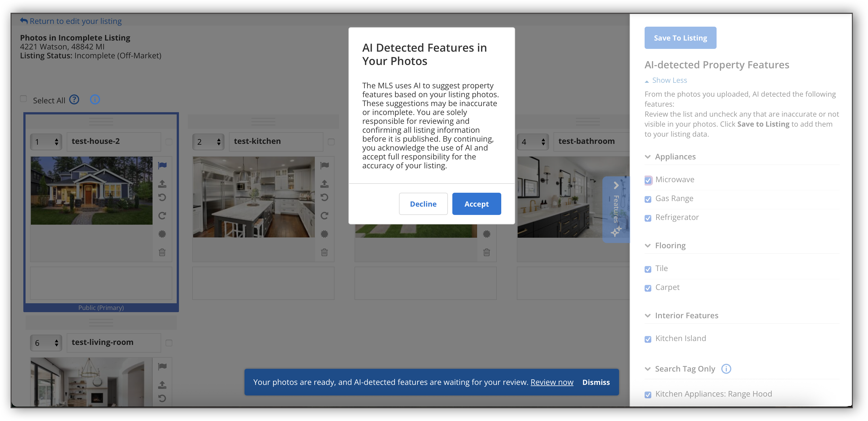Open order dropdown for test-kitchen photo
Image resolution: width=868 pixels, height=421 pixels.
(x=208, y=142)
